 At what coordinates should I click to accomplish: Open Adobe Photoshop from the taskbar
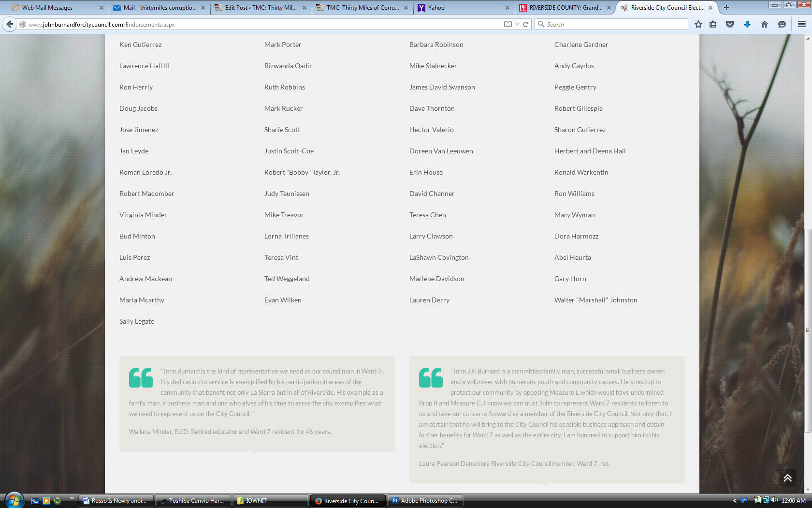pos(425,501)
